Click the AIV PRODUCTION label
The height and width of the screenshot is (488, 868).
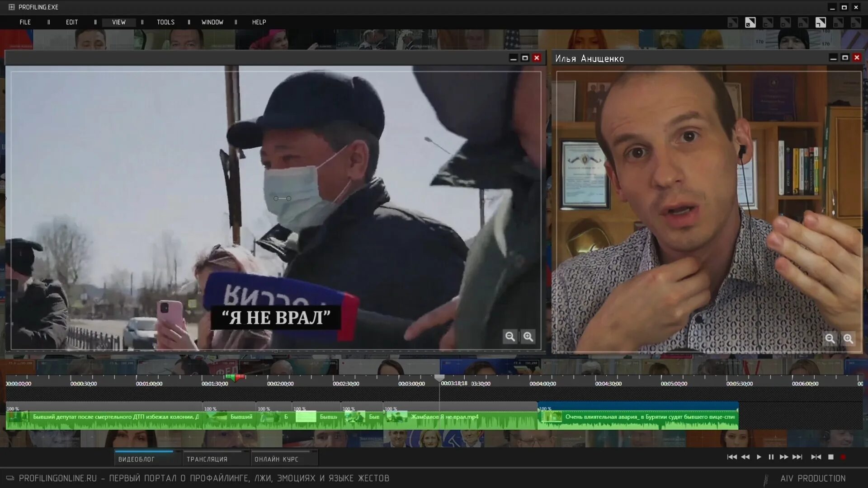[813, 478]
